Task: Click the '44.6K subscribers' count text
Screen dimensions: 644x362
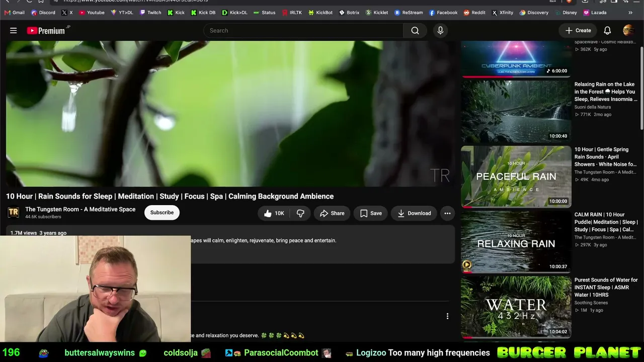Action: [43, 217]
